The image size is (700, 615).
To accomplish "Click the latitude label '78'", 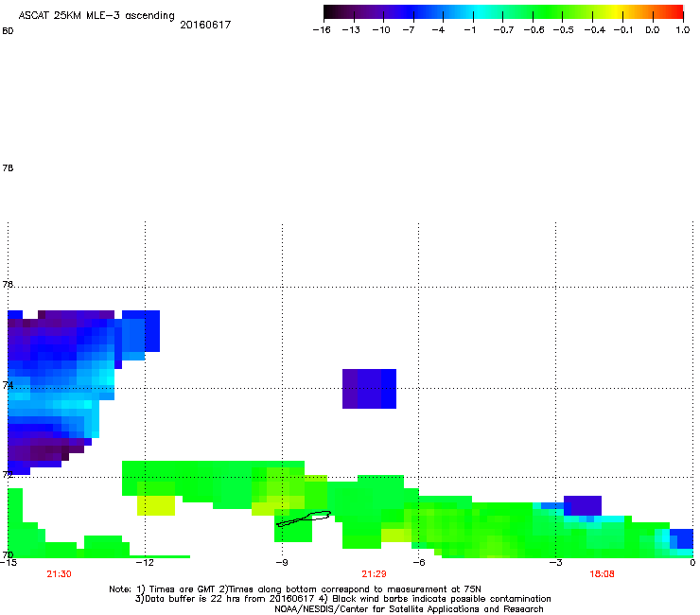I will click(8, 167).
